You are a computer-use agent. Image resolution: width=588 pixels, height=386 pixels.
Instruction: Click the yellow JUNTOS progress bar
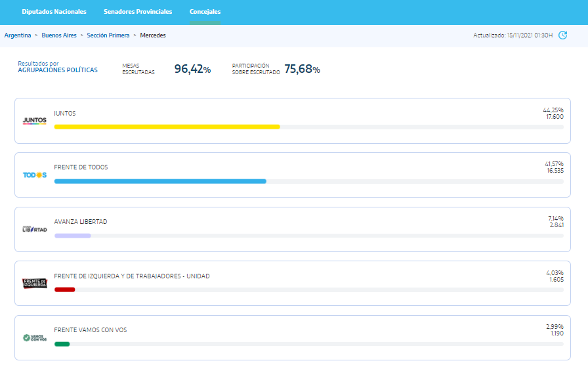167,127
